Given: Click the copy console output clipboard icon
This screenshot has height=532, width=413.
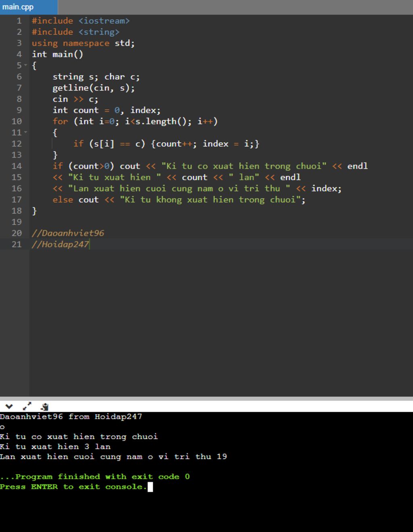Looking at the screenshot, I should 45,407.
